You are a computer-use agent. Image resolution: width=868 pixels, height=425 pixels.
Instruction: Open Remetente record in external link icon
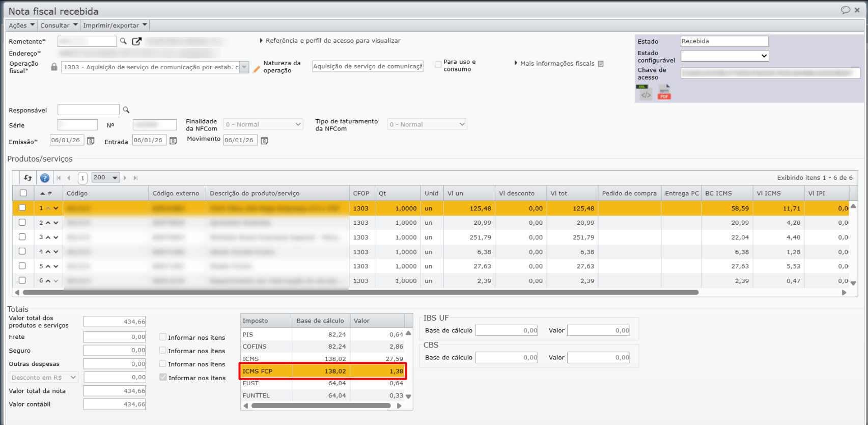(x=136, y=41)
